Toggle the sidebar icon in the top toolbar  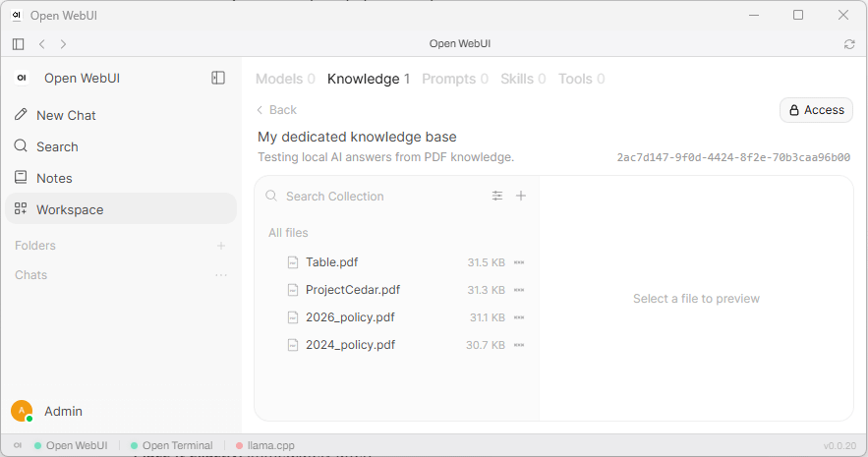(x=19, y=43)
